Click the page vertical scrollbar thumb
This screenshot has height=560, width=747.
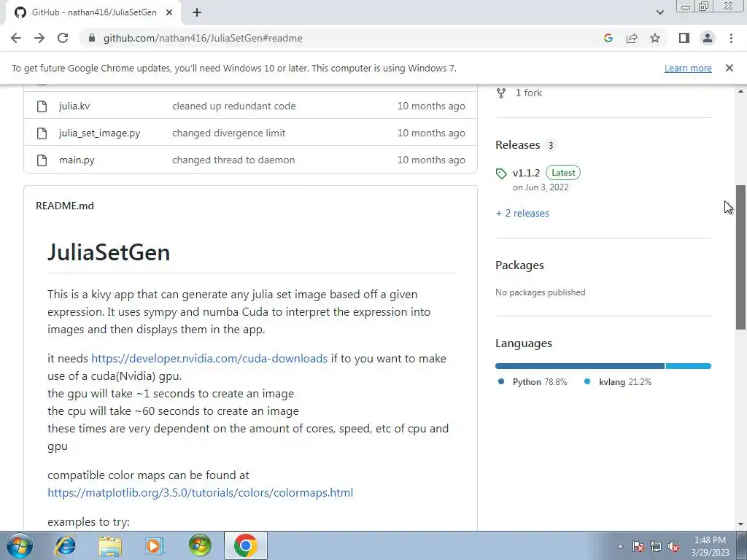(740, 257)
